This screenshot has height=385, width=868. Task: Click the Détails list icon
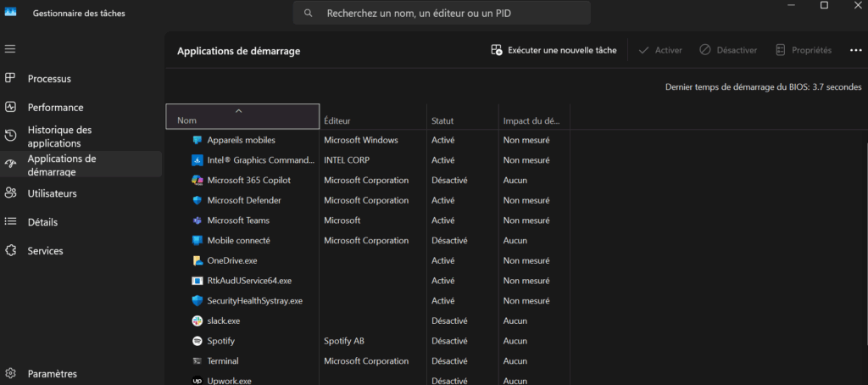point(10,221)
